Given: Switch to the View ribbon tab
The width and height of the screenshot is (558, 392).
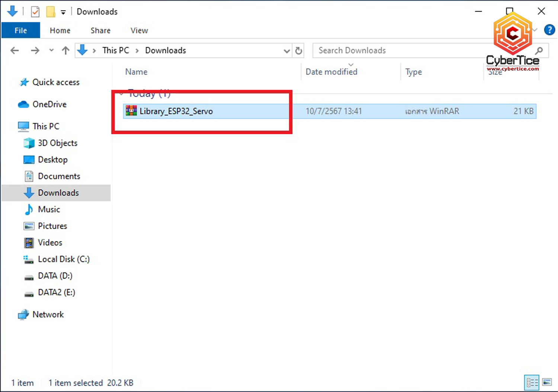Looking at the screenshot, I should point(139,30).
